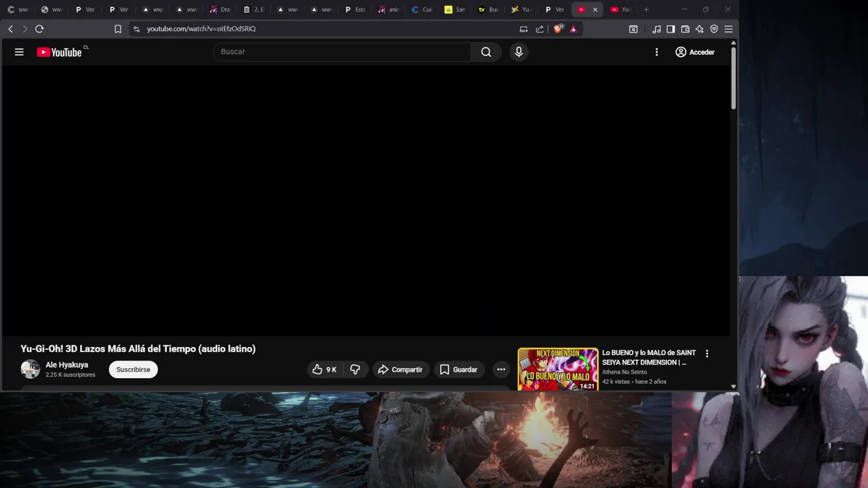Image resolution: width=868 pixels, height=488 pixels.
Task: View site information icon in address bar
Action: click(136, 29)
